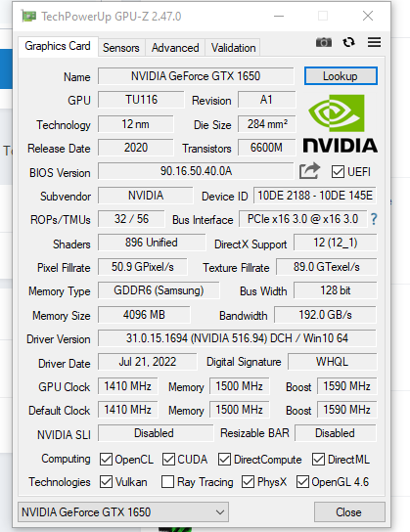Click the Bus Interface question mark
The height and width of the screenshot is (532, 410).
click(x=374, y=219)
